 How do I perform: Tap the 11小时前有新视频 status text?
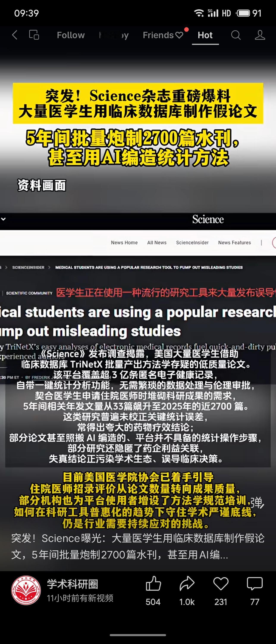(x=80, y=598)
